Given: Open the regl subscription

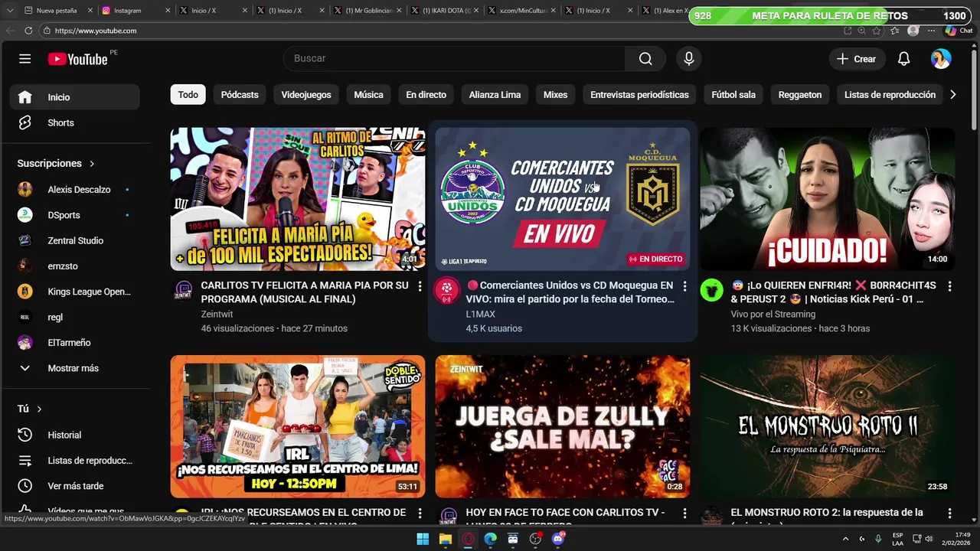Looking at the screenshot, I should tap(74, 317).
